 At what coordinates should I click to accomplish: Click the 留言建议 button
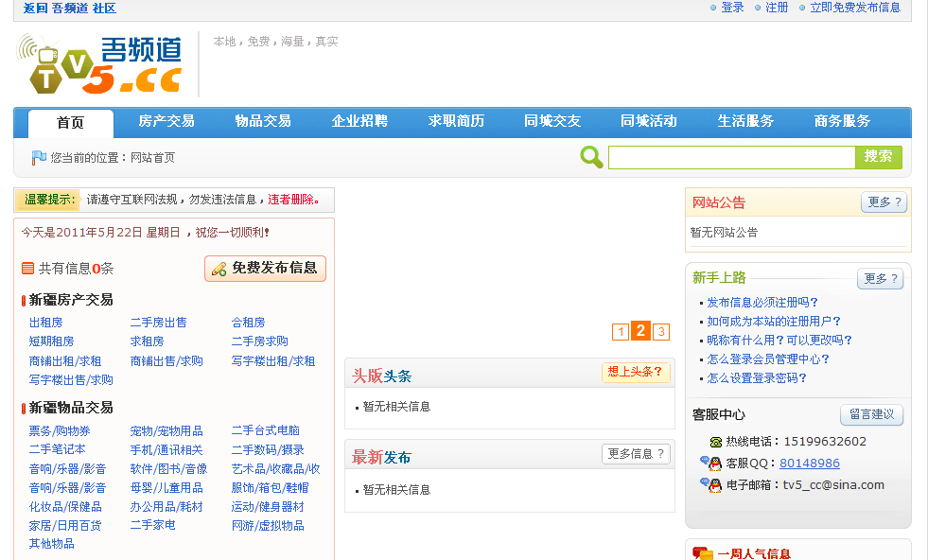871,414
